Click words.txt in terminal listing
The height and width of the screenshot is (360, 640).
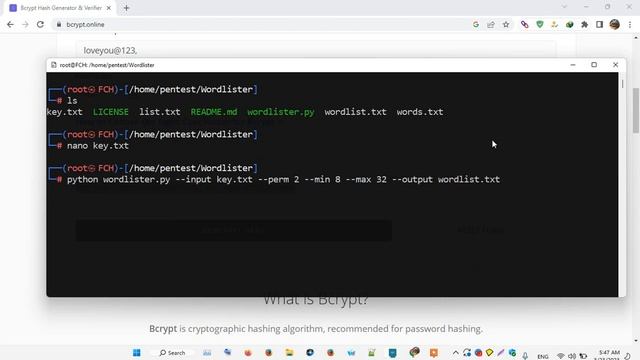point(420,112)
